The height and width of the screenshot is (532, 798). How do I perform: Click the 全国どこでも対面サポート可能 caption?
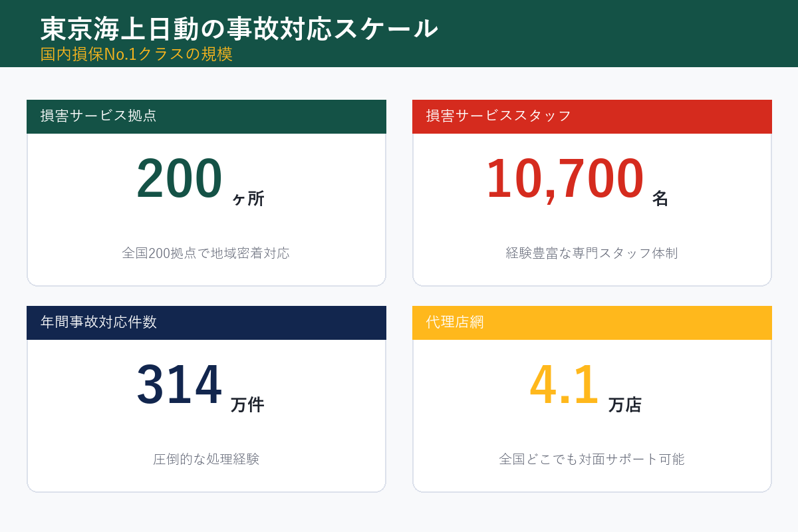592,458
